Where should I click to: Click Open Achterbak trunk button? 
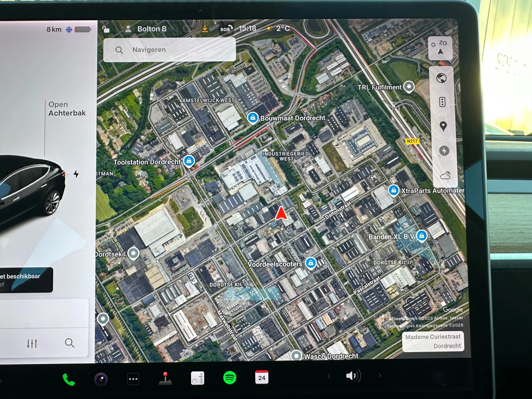click(x=67, y=109)
